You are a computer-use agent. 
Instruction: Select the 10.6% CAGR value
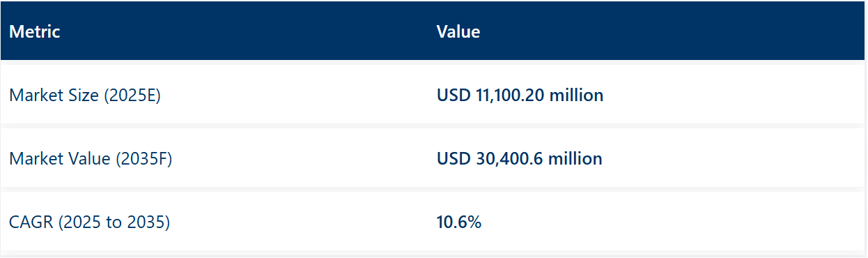pyautogui.click(x=459, y=223)
